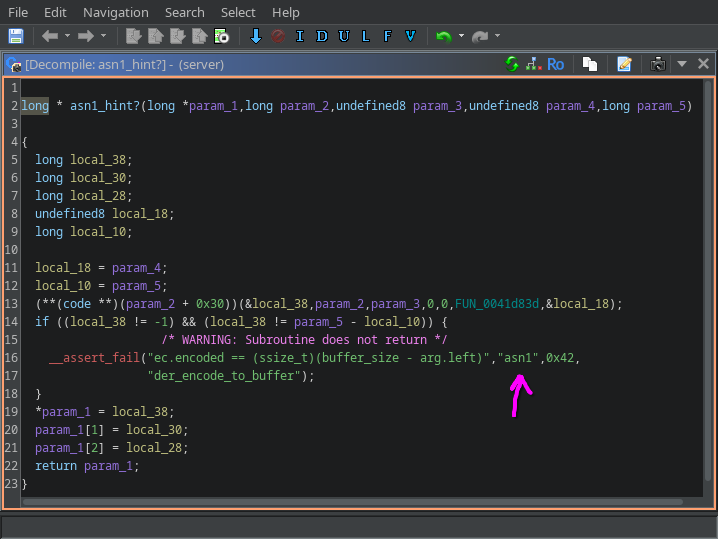Toggle the I (Instruction) navigation button

(x=300, y=36)
